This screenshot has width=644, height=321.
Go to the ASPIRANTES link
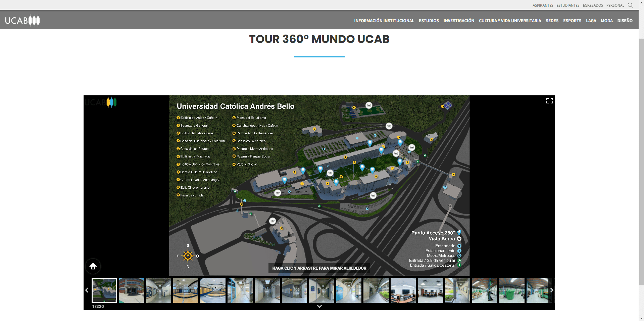(543, 5)
